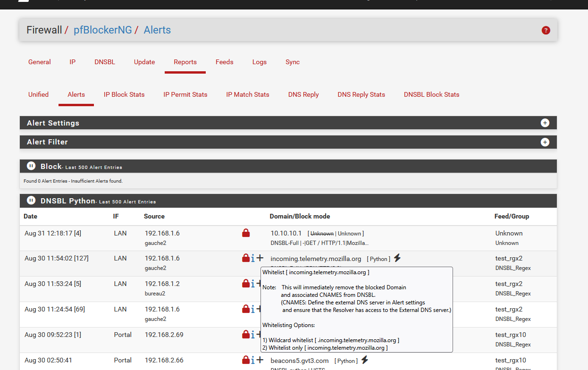The height and width of the screenshot is (370, 588).
Task: Click test_rgx10 feed in Aug 30 09:52:23 row
Action: coord(511,335)
